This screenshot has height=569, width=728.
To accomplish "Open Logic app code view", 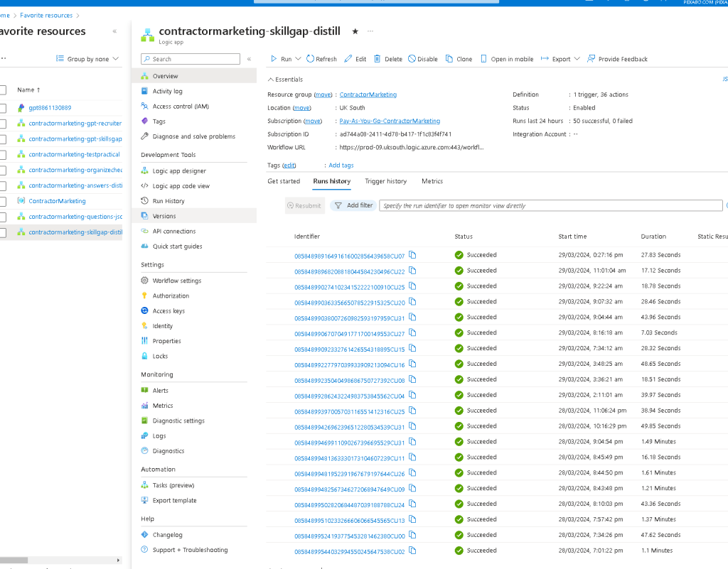I will click(x=181, y=186).
